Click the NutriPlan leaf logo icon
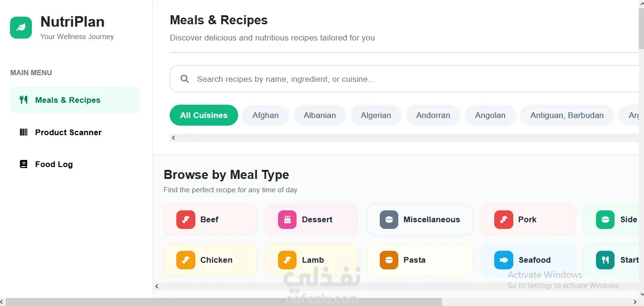 (x=21, y=28)
